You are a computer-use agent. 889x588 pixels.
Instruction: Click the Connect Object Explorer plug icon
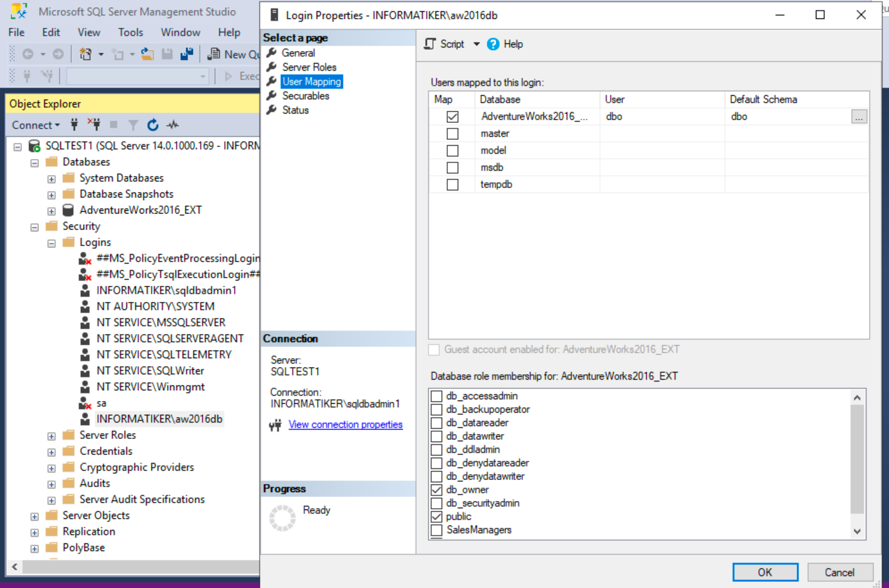click(x=74, y=124)
